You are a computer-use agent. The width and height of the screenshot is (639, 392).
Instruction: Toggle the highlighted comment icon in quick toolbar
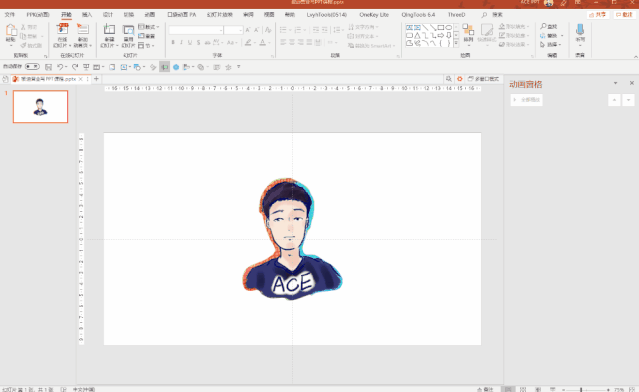pyautogui.click(x=165, y=67)
